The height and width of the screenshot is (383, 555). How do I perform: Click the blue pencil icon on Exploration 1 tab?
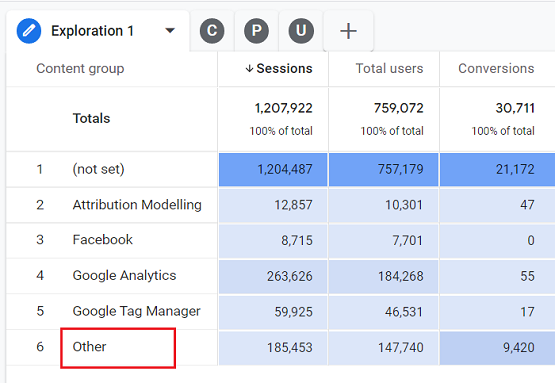point(29,31)
